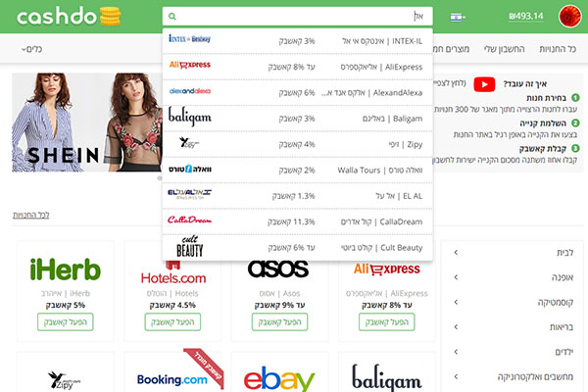Click the Zipy logo in the bottom store card
This screenshot has height=392, width=588.
64,380
